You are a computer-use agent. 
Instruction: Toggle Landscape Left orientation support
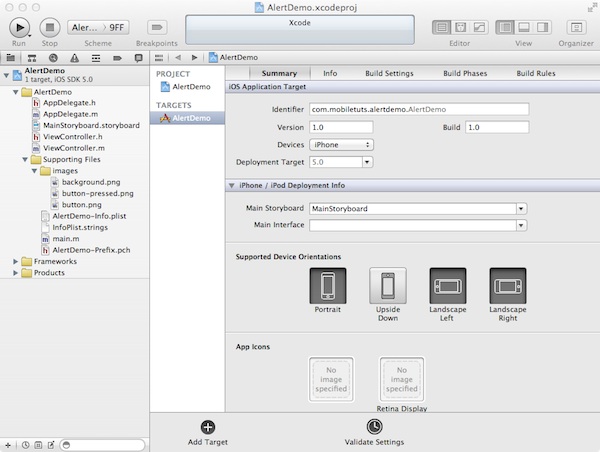coord(448,286)
